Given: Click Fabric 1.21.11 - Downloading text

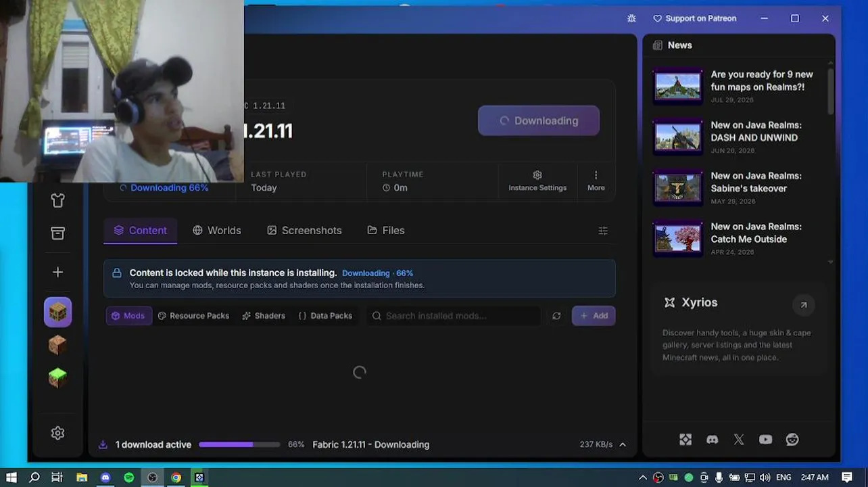Looking at the screenshot, I should (x=371, y=444).
